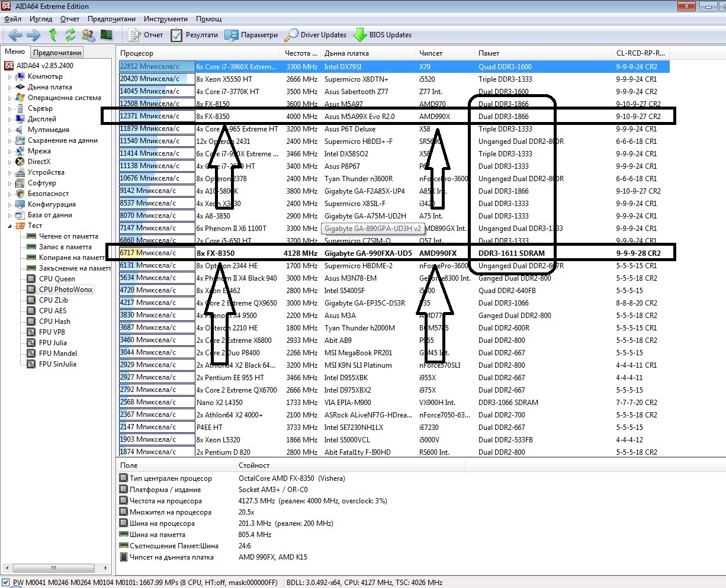The image size is (726, 588).
Task: Switch to the Предпочитани sidebar tab
Action: (57, 53)
